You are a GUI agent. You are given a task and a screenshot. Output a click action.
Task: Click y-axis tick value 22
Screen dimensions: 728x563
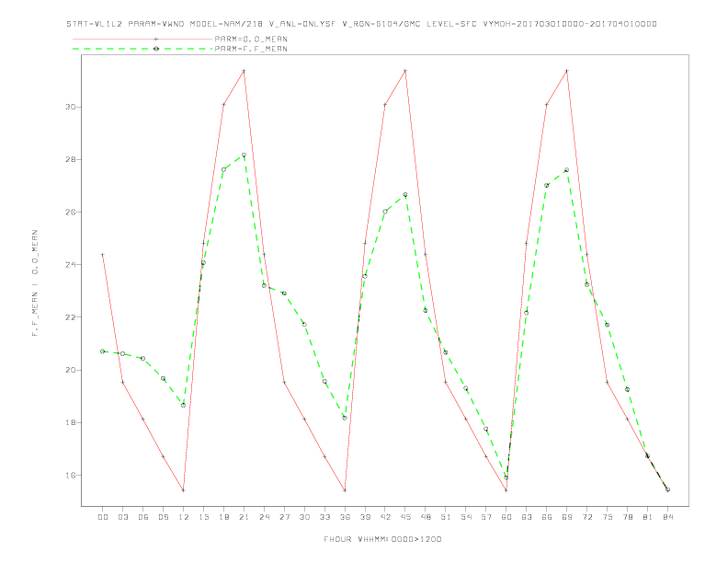[70, 317]
